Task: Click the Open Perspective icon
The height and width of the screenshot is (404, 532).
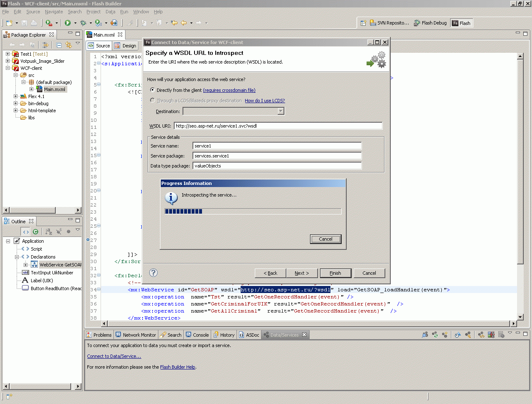Action: [363, 23]
